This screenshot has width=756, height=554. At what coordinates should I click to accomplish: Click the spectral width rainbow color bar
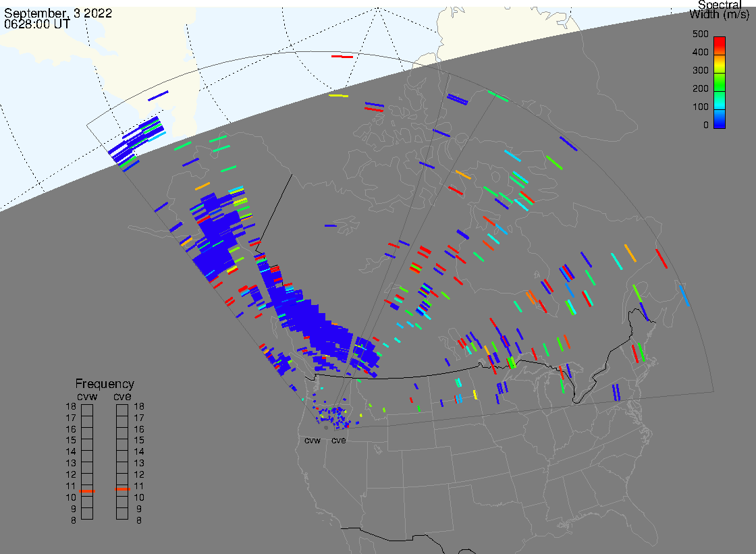click(x=720, y=82)
